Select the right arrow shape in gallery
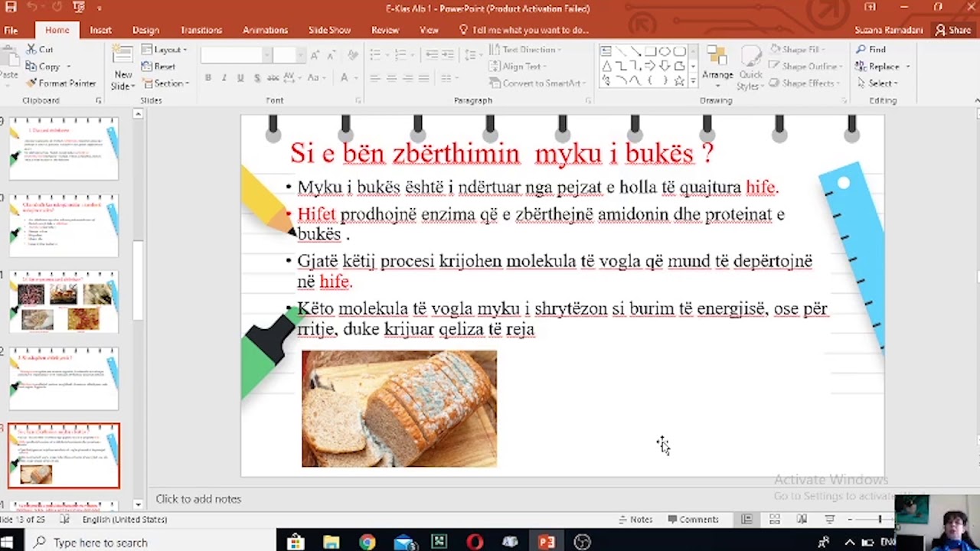 tap(650, 66)
